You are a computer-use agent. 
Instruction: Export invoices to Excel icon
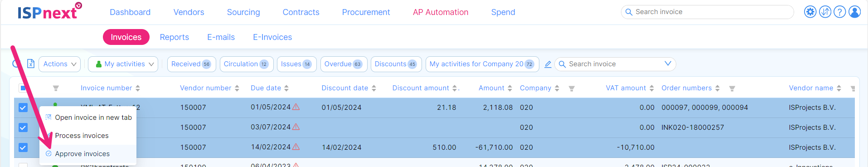coord(31,64)
